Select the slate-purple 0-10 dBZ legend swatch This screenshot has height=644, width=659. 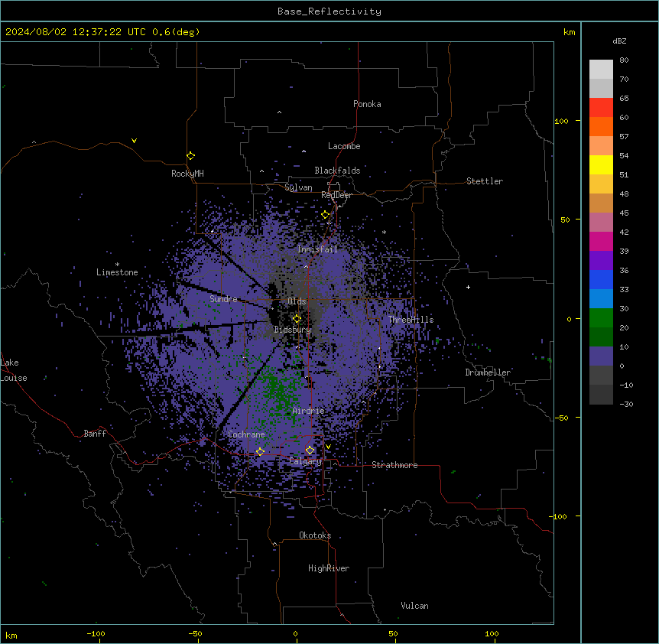tap(601, 356)
